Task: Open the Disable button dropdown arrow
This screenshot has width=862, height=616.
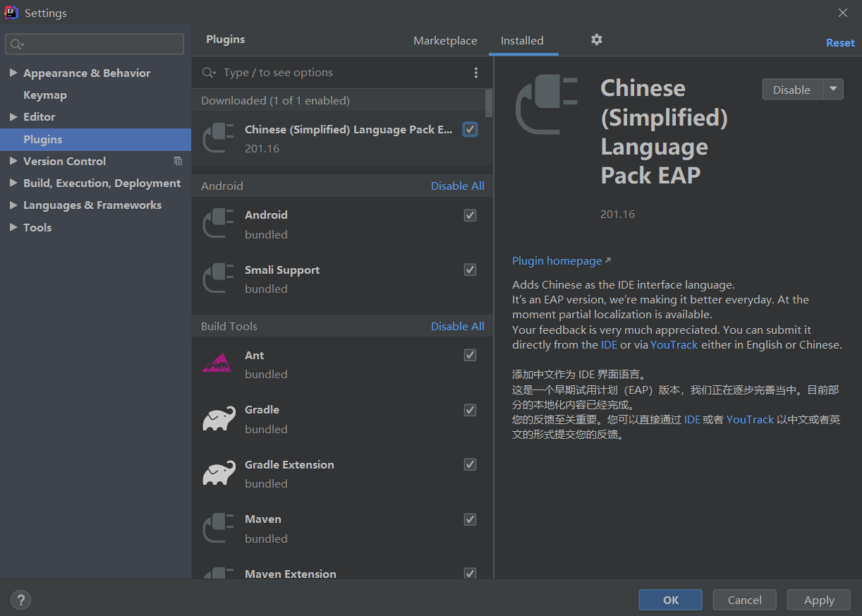Action: 833,90
